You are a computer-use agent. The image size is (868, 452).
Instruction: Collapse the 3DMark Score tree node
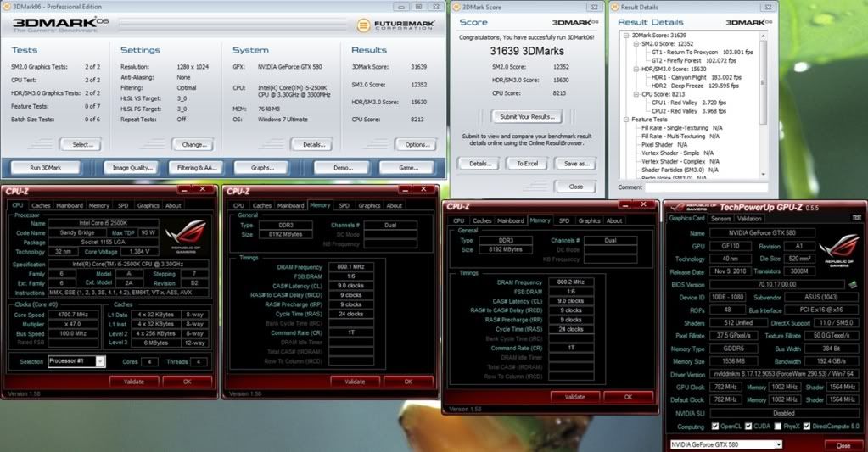point(627,36)
